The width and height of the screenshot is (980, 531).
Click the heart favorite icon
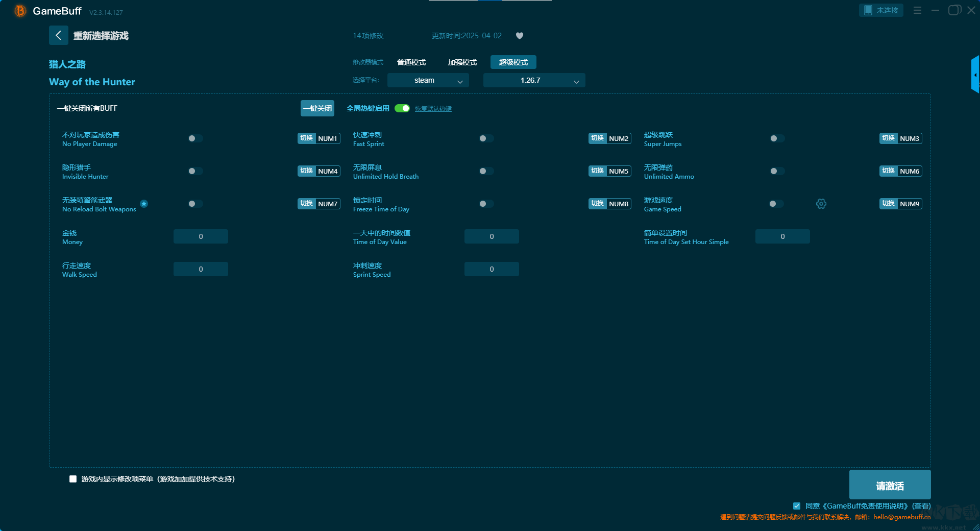[x=520, y=36]
